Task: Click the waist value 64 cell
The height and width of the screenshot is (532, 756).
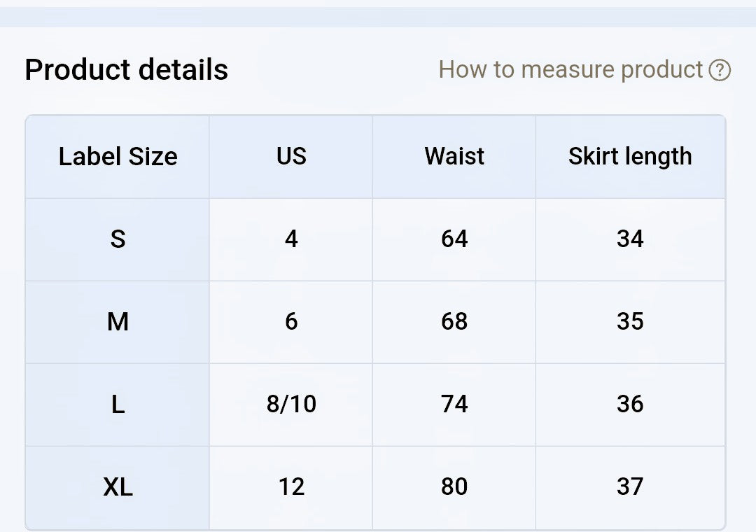Action: [x=454, y=239]
